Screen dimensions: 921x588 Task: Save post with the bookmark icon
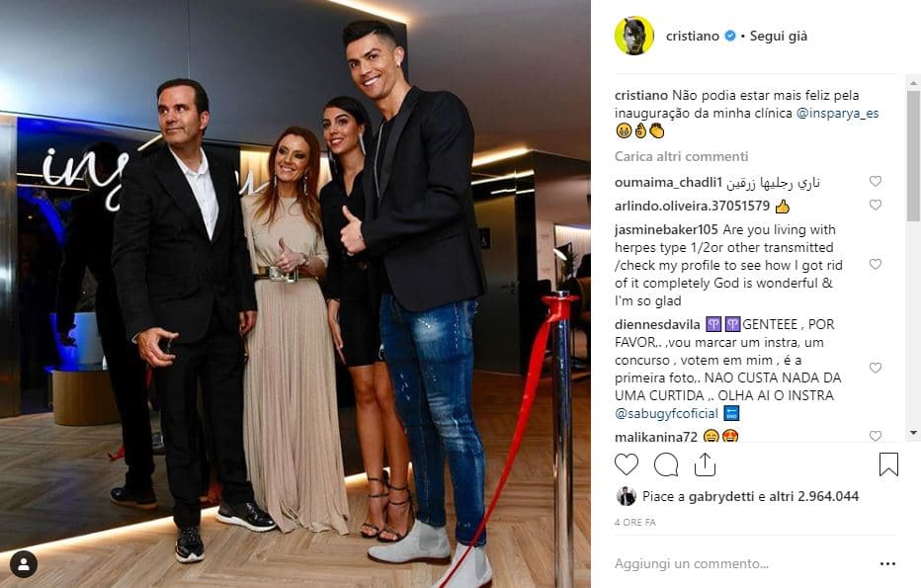pos(888,464)
